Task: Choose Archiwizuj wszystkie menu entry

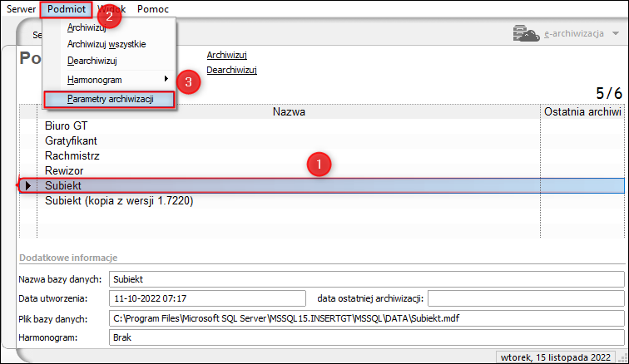Action: (108, 44)
